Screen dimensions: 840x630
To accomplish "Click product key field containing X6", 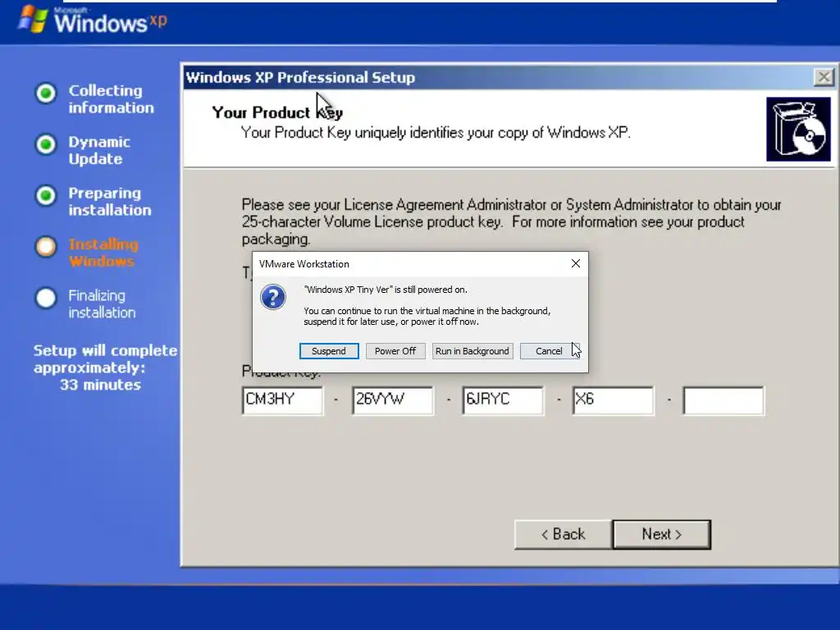I will click(x=614, y=400).
